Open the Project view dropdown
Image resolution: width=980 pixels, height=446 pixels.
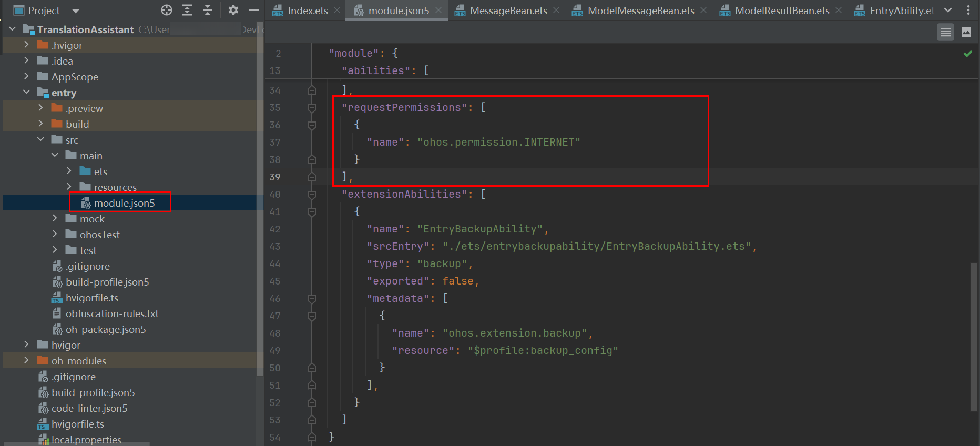click(75, 11)
